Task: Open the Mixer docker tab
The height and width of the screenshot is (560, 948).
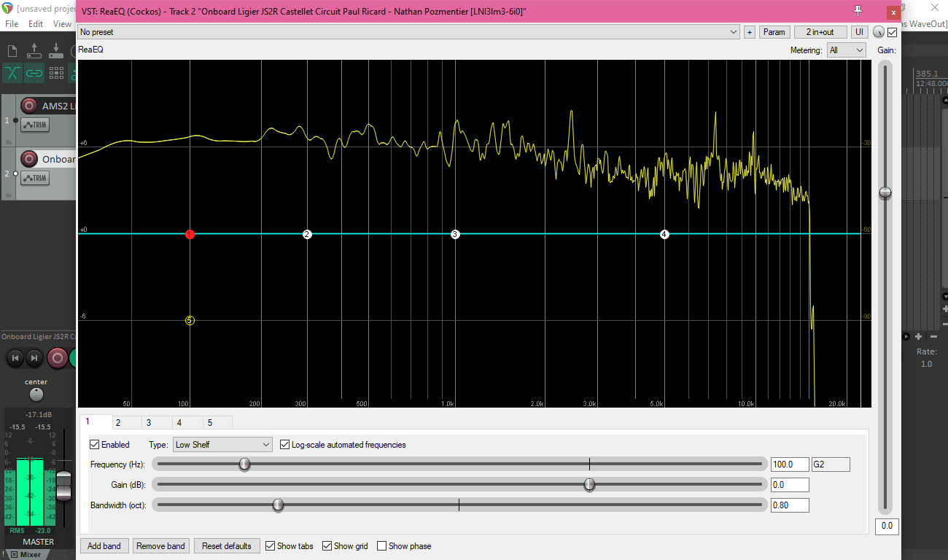Action: tap(30, 554)
